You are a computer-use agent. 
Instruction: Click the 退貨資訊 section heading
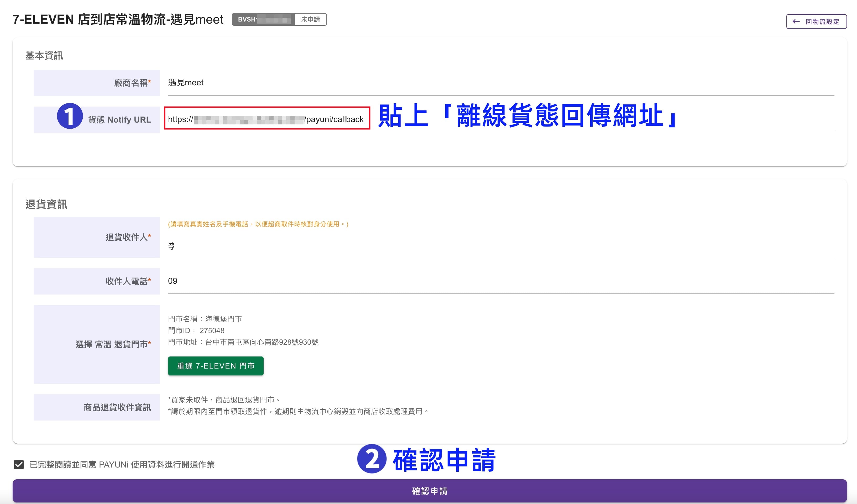(46, 204)
